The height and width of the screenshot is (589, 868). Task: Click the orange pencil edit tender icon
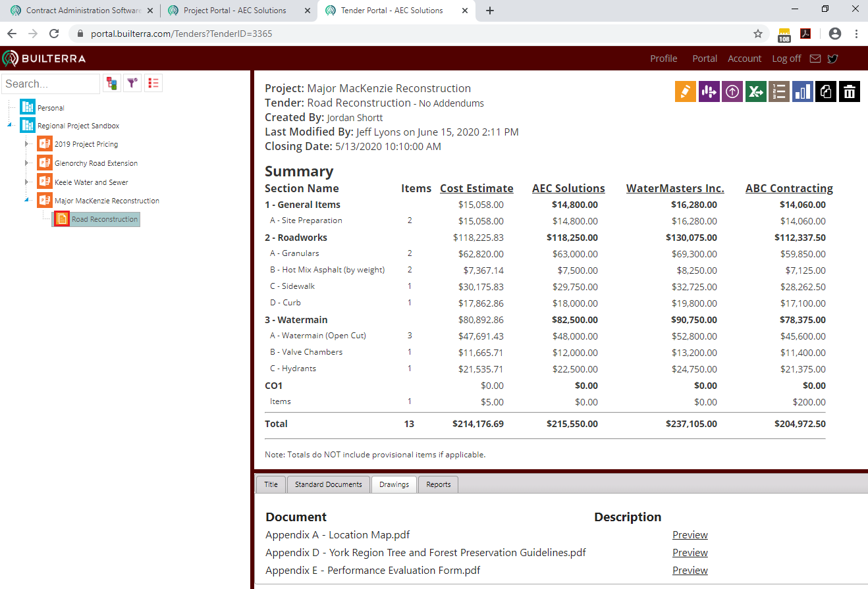coord(686,91)
